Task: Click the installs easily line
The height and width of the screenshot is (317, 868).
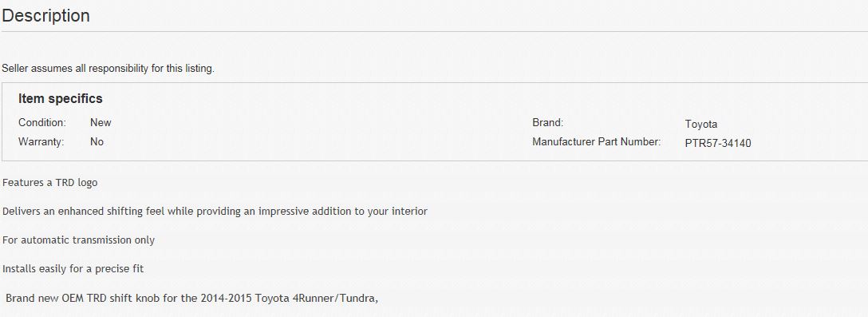Action: tap(73, 269)
